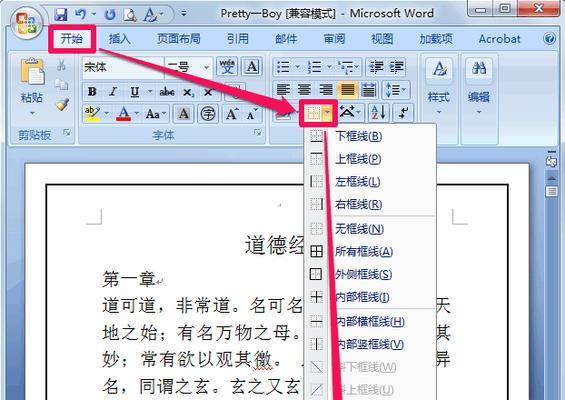Insert enclosed character (circled 字)

click(x=208, y=114)
